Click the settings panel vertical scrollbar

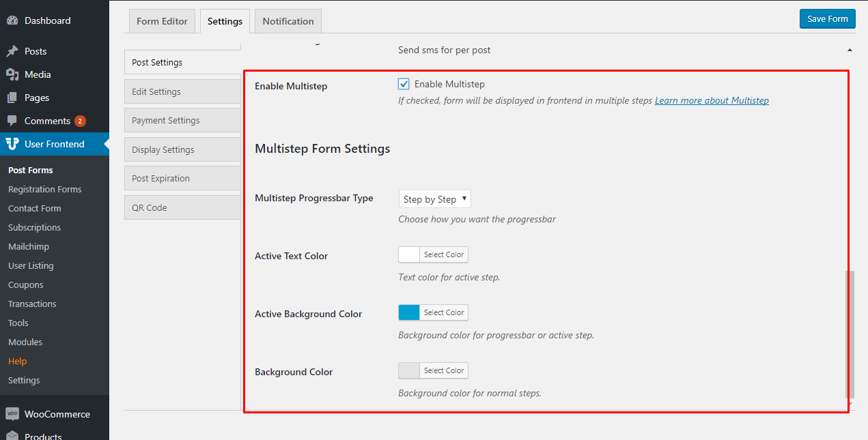pyautogui.click(x=850, y=334)
